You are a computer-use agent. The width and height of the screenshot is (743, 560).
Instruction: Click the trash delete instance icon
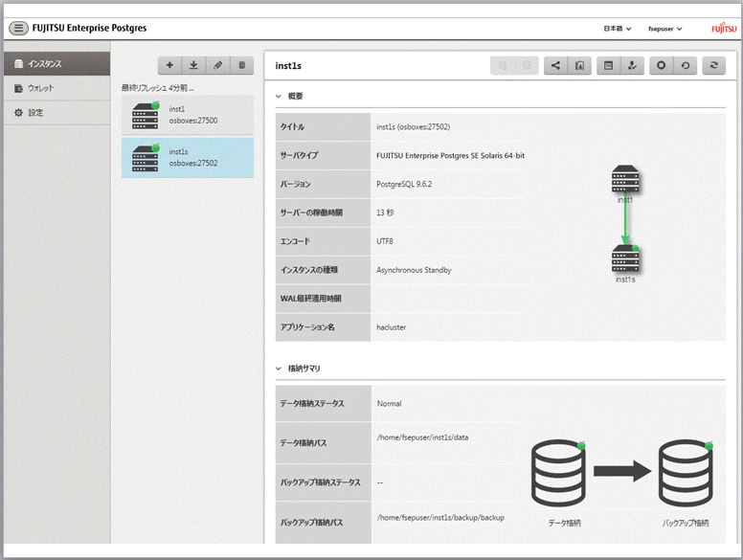point(242,65)
